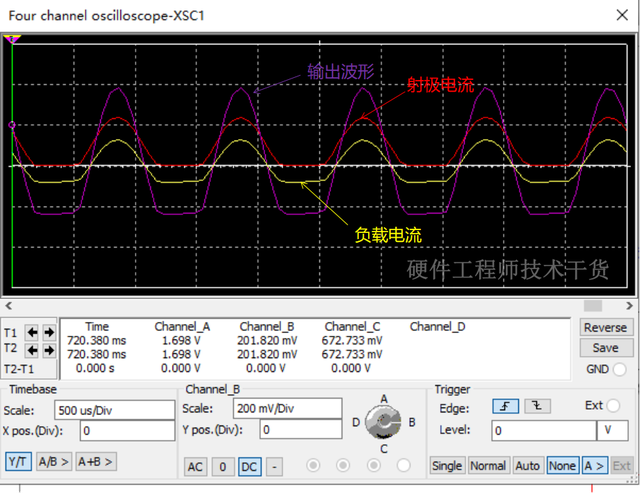Toggle the Ext trigger radio button
Image resolution: width=640 pixels, height=493 pixels.
(613, 406)
